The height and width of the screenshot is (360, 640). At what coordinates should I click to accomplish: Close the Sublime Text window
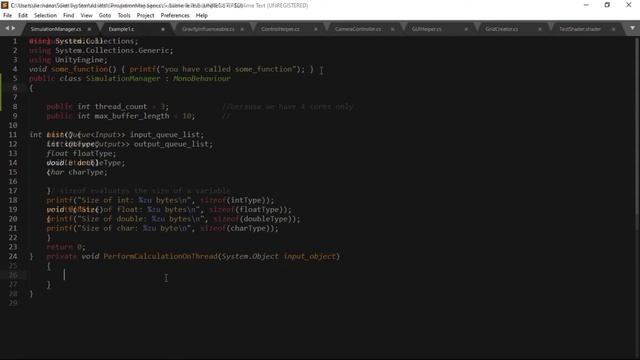pyautogui.click(x=629, y=5)
